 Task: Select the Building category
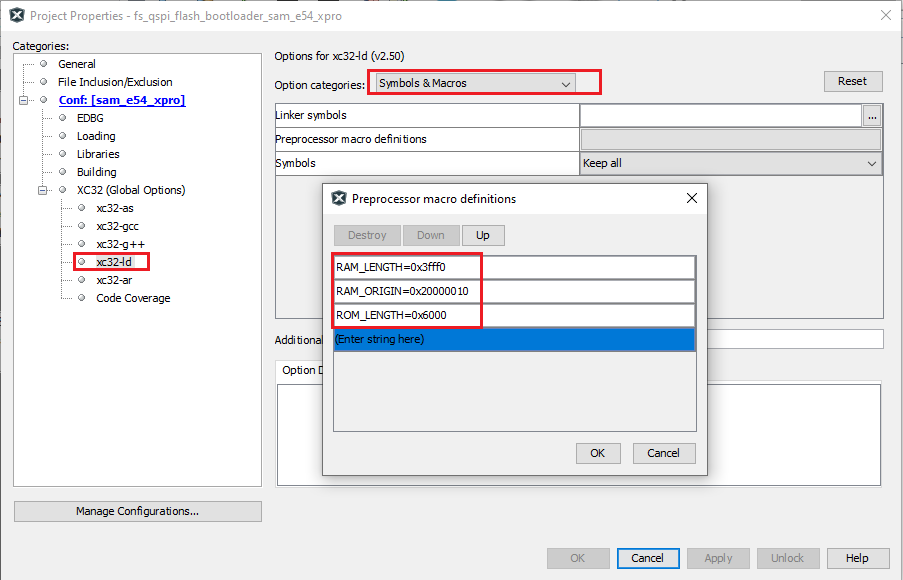[x=96, y=171]
